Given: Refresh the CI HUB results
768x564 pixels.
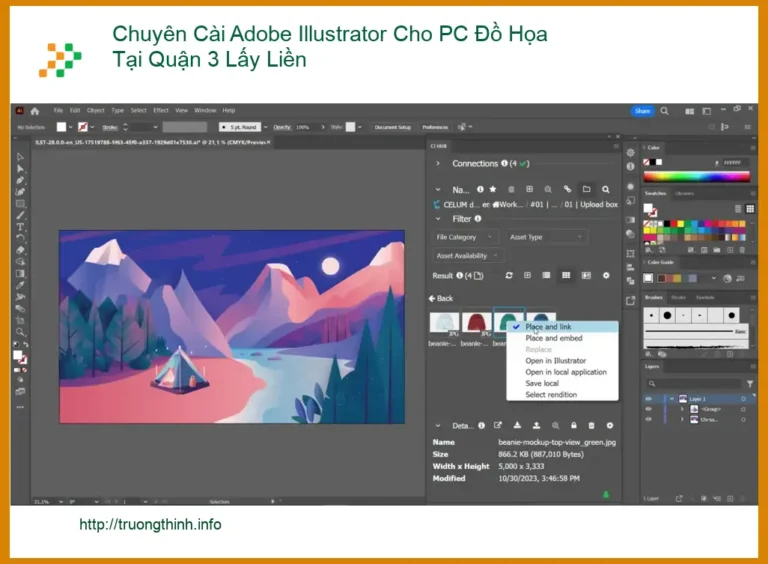Looking at the screenshot, I should [509, 276].
